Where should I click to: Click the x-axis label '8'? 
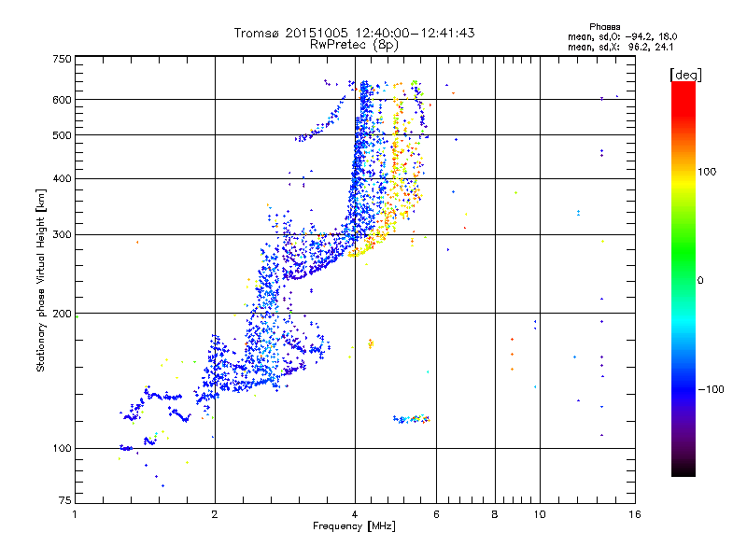495,514
